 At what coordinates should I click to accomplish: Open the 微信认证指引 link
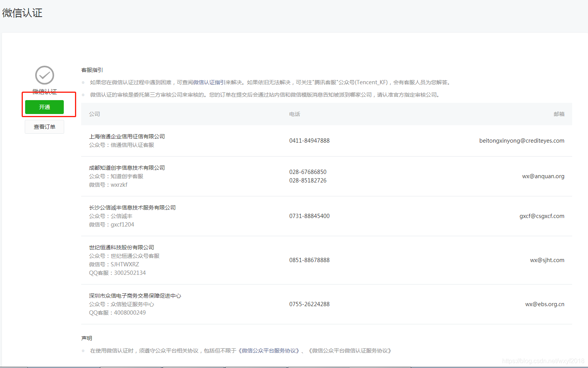click(x=209, y=82)
